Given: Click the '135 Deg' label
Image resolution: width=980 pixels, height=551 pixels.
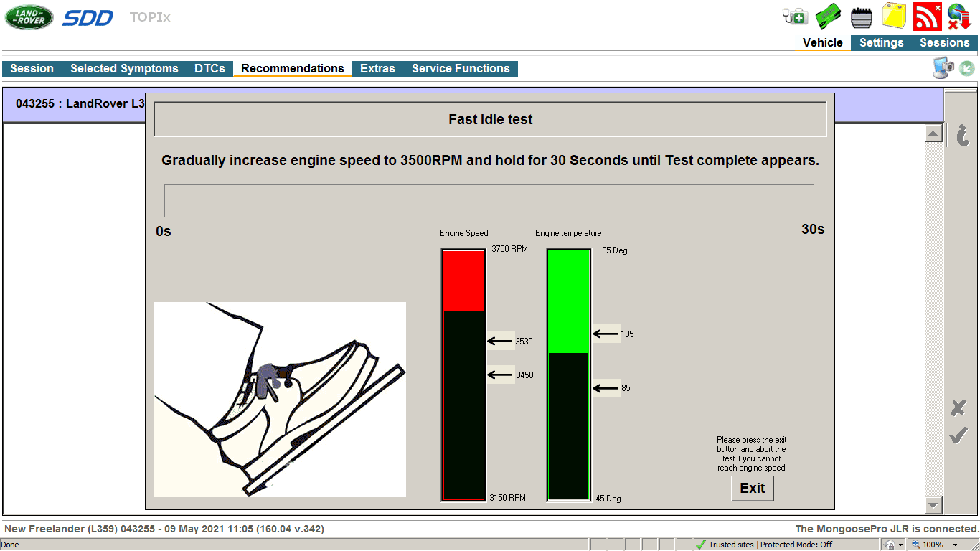Looking at the screenshot, I should (x=612, y=250).
